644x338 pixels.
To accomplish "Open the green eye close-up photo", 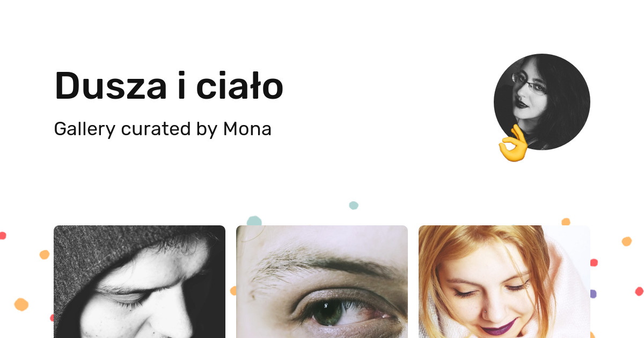I will tap(322, 282).
